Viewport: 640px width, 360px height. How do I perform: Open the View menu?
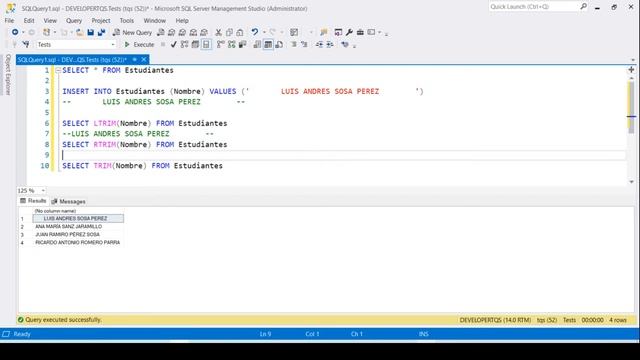tap(50, 20)
